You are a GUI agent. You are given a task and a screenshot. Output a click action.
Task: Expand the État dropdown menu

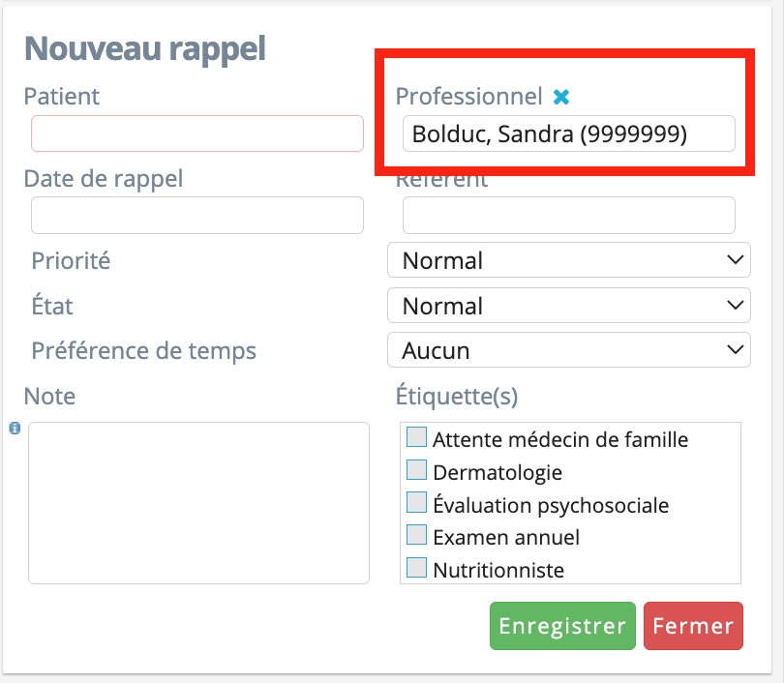[x=568, y=306]
